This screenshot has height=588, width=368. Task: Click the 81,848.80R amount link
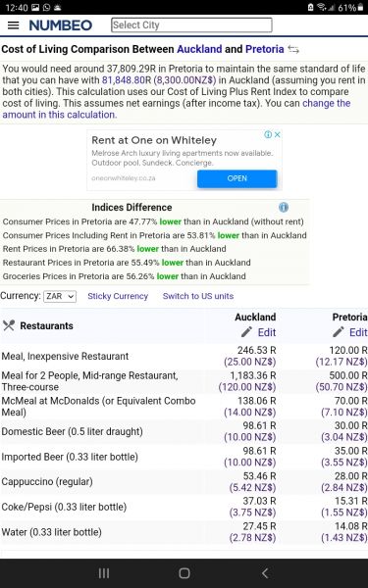[x=126, y=80]
